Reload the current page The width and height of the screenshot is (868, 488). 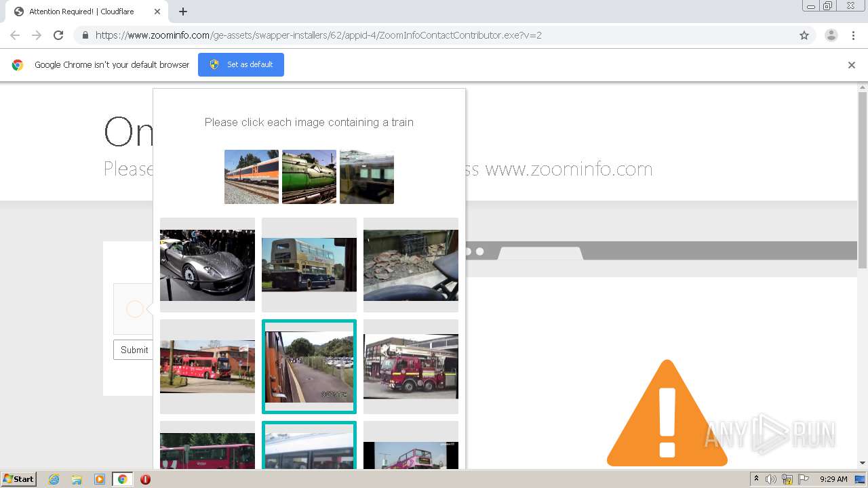[58, 35]
